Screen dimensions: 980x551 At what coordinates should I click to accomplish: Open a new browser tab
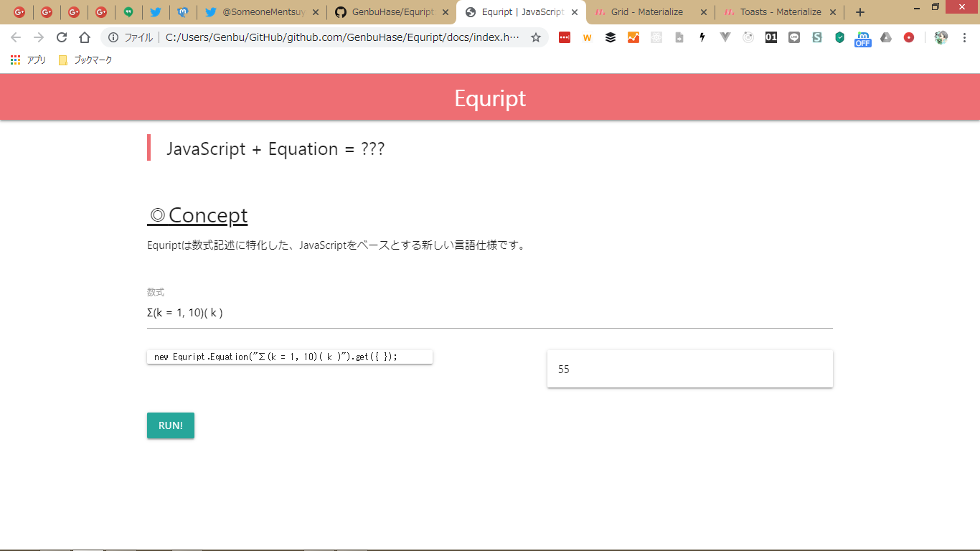860,12
